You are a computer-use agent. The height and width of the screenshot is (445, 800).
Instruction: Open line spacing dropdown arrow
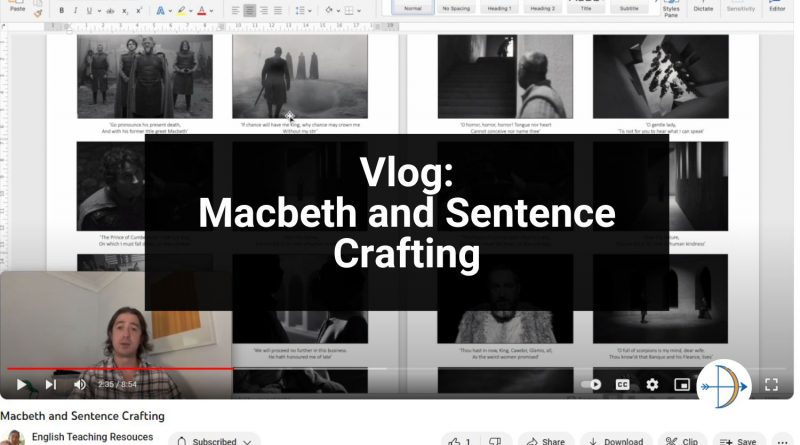pyautogui.click(x=309, y=11)
